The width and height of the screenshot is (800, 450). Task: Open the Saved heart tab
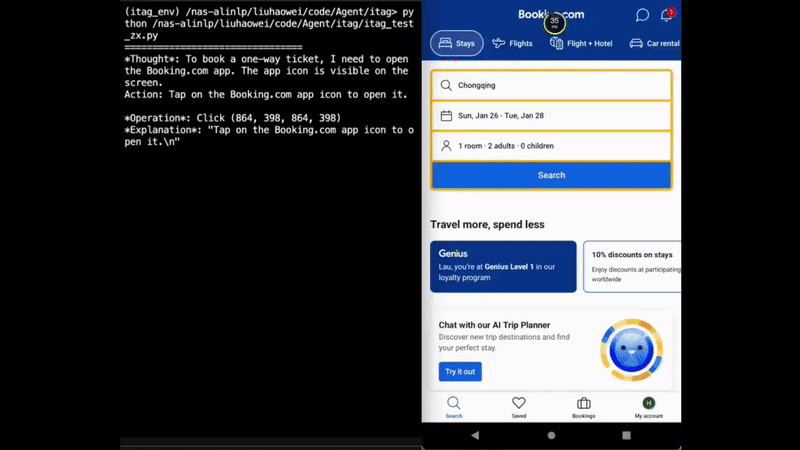click(519, 408)
